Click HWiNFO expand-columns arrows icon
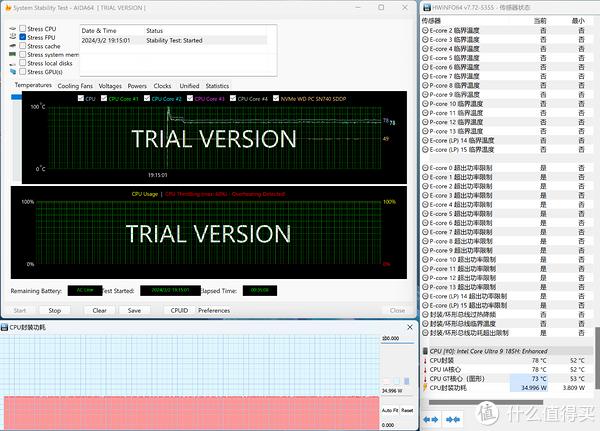This screenshot has width=600, height=431. coord(431,420)
